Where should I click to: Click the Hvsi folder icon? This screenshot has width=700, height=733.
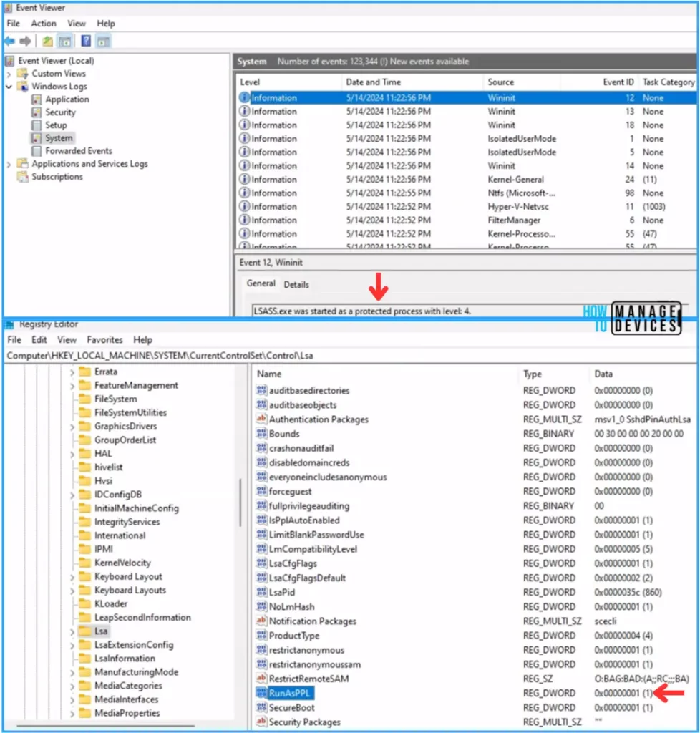tap(85, 480)
